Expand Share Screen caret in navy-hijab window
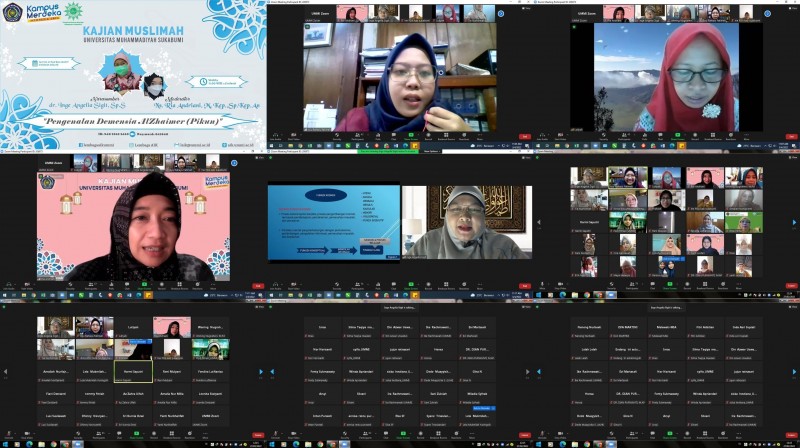The width and height of the screenshot is (800, 448). (x=419, y=135)
